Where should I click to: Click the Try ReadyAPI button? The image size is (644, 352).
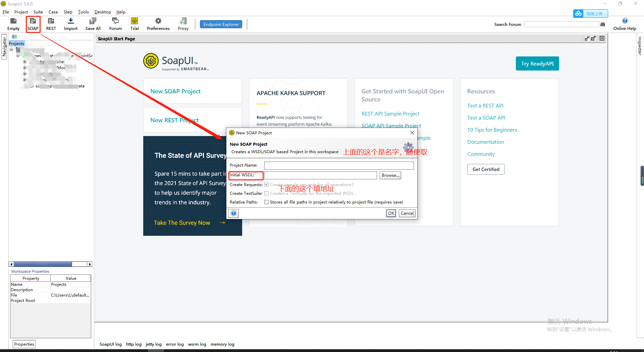537,63
